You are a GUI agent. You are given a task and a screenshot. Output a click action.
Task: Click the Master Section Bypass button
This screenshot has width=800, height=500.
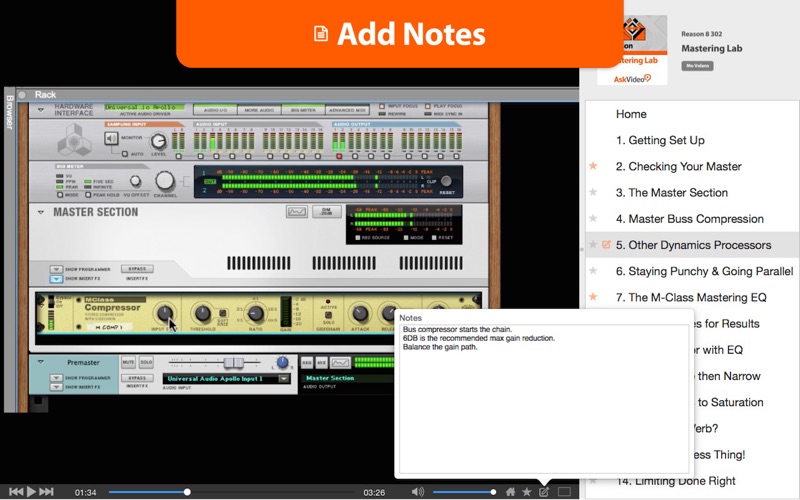point(137,269)
